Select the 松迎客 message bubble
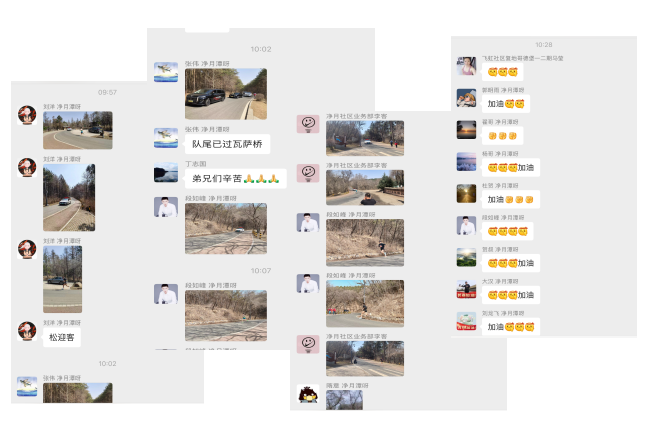The width and height of the screenshot is (649, 430). [62, 337]
